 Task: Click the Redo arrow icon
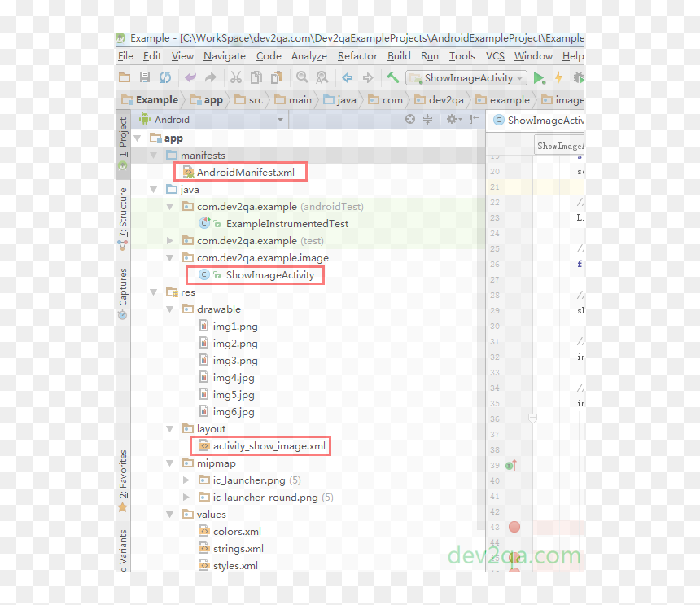(210, 77)
